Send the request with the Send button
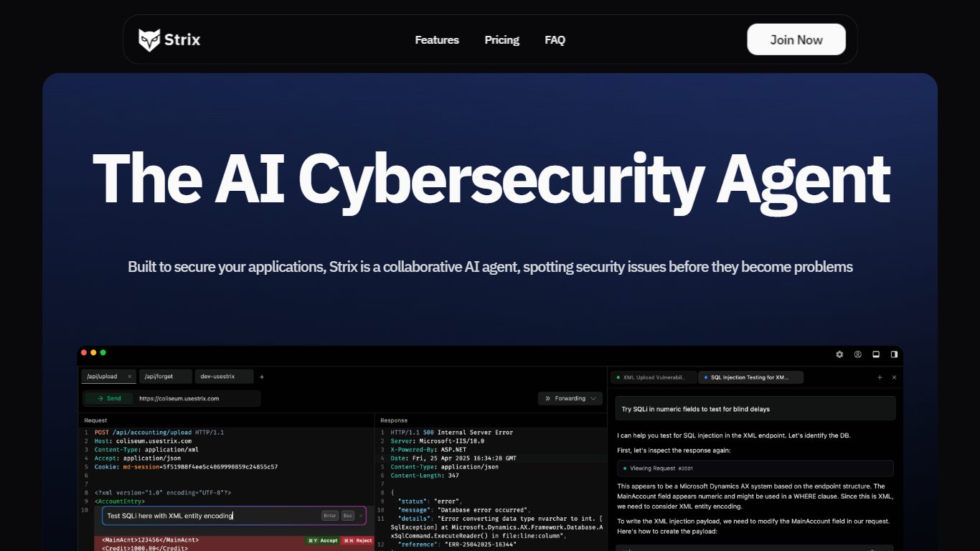 [x=109, y=398]
